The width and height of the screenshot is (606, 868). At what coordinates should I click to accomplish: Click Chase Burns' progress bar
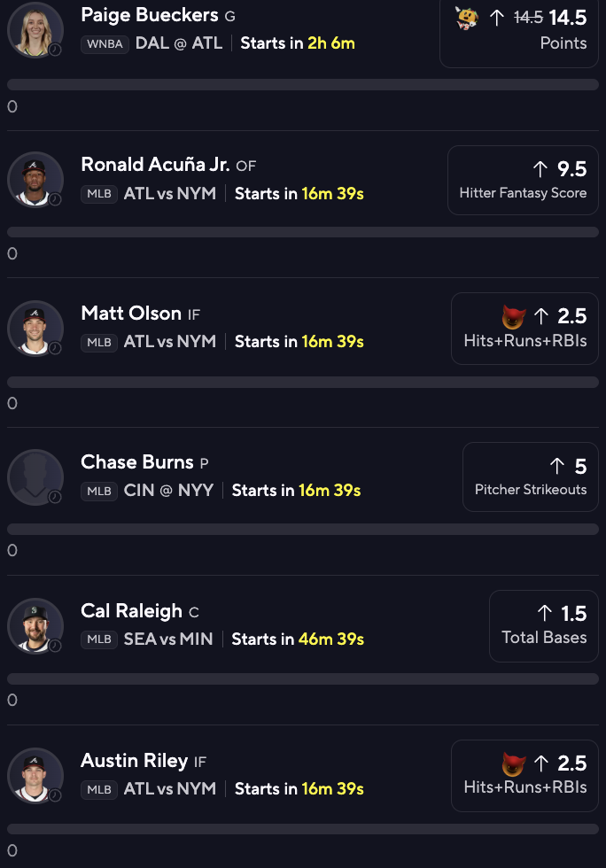click(x=303, y=529)
